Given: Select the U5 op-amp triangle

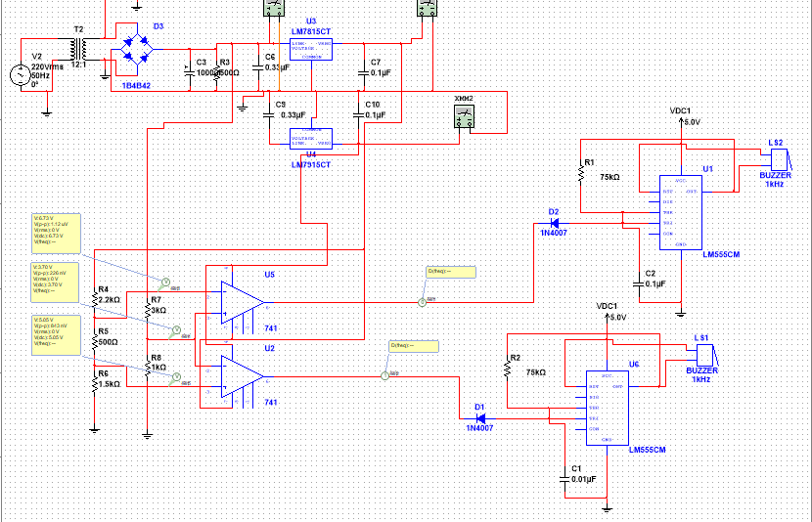Looking at the screenshot, I should (242, 302).
